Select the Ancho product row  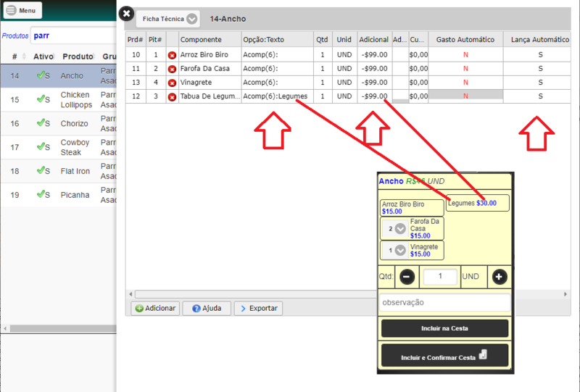(59, 76)
